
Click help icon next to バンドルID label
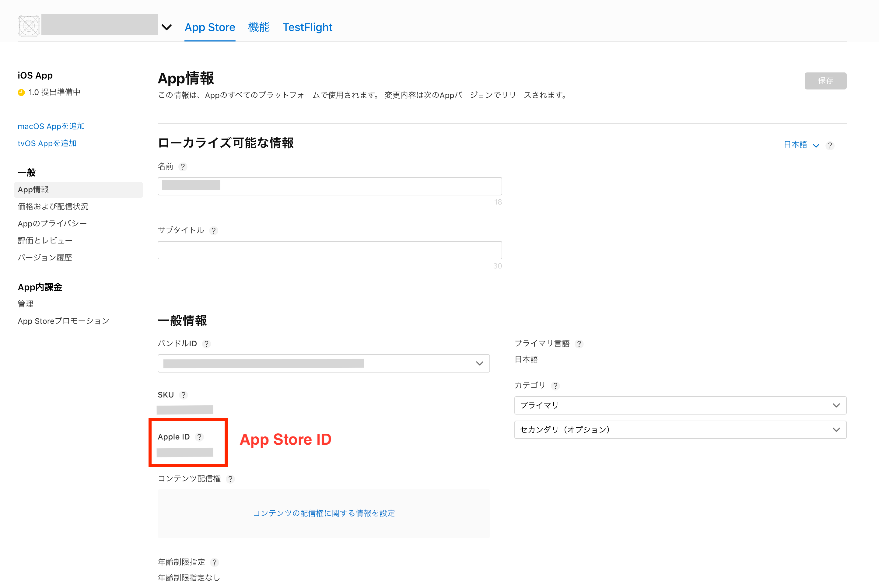206,344
